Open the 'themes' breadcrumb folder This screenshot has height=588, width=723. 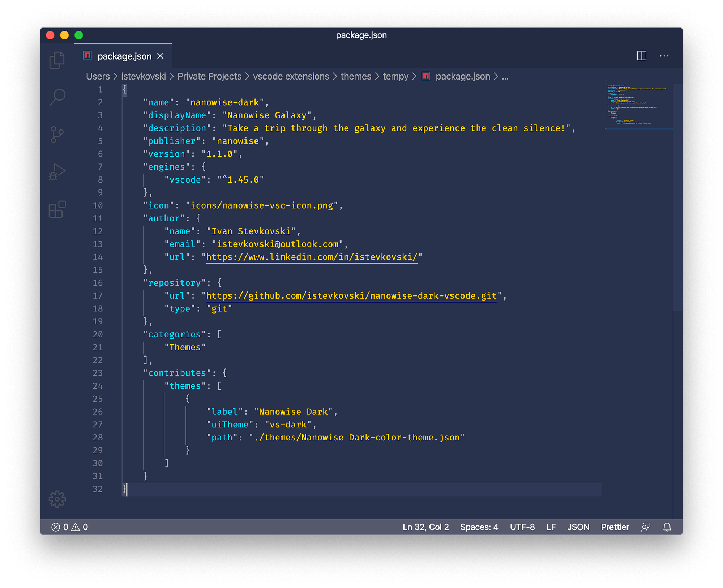click(x=356, y=76)
